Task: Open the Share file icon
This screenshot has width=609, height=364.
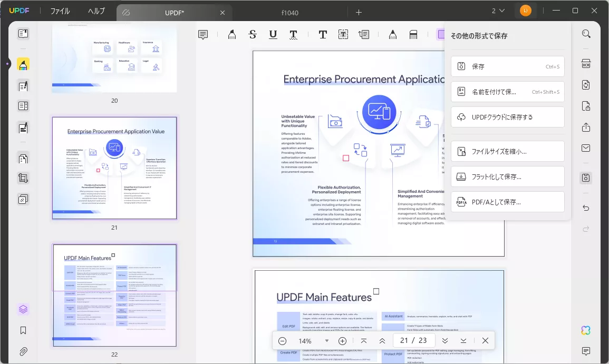Action: point(586,127)
